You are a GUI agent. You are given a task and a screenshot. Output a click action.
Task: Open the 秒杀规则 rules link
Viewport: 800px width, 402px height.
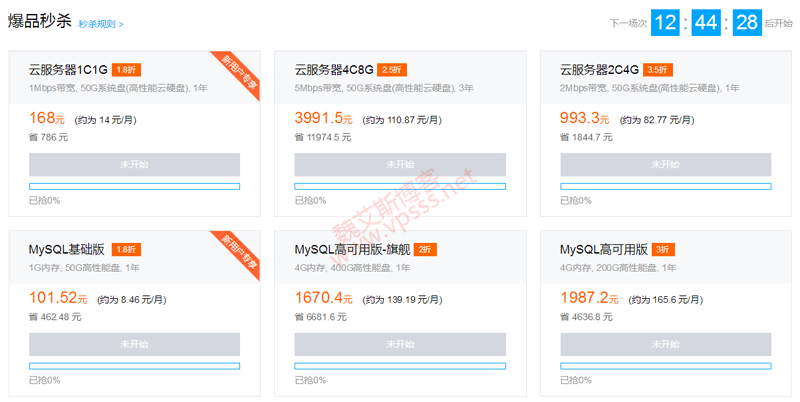(101, 23)
